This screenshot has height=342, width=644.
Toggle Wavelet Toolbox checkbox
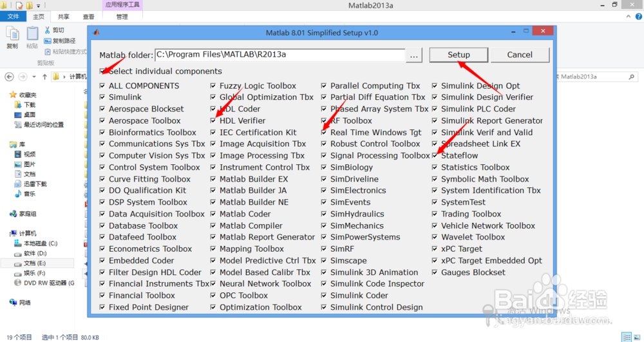435,237
